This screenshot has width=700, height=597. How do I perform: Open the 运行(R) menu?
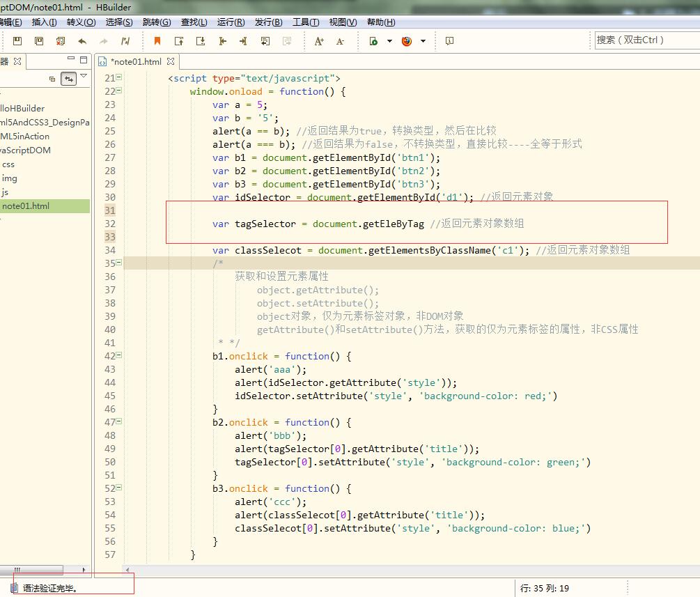(x=231, y=22)
